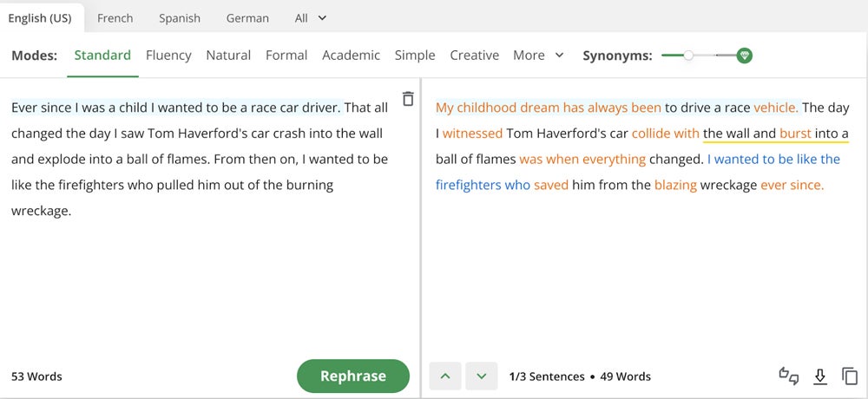
Task: Switch to English (US) tab
Action: pos(40,18)
